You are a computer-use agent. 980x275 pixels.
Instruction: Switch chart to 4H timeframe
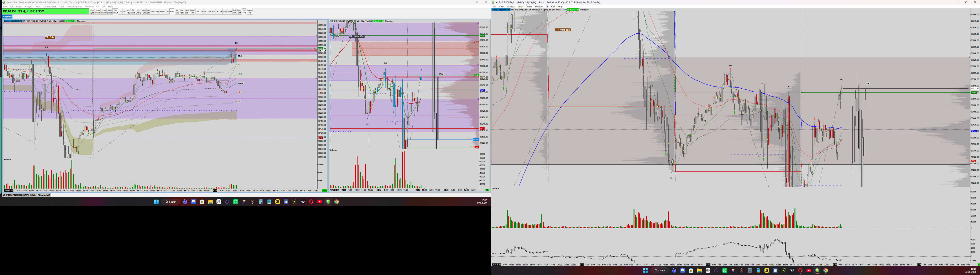tap(221, 12)
